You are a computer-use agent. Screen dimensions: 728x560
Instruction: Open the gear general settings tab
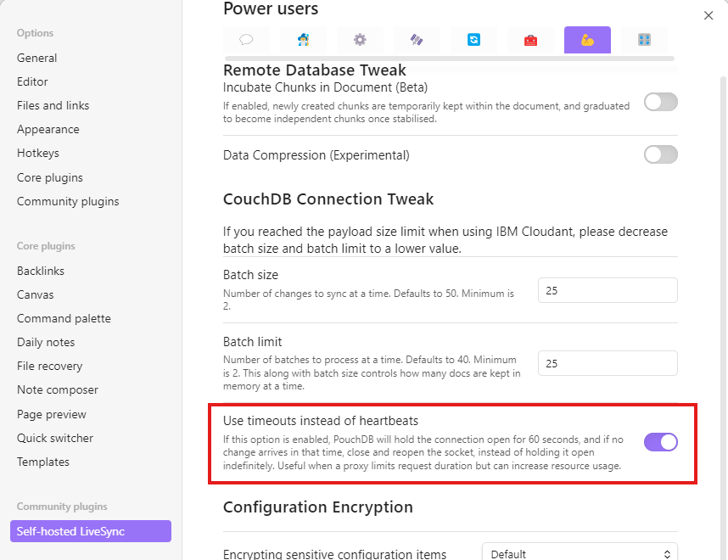360,40
